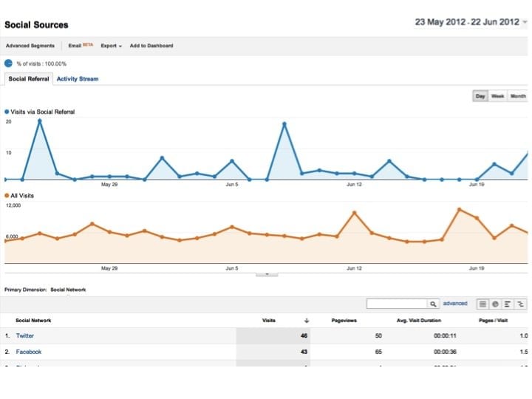The width and height of the screenshot is (532, 399).
Task: Focus the table search input field
Action: click(x=397, y=304)
